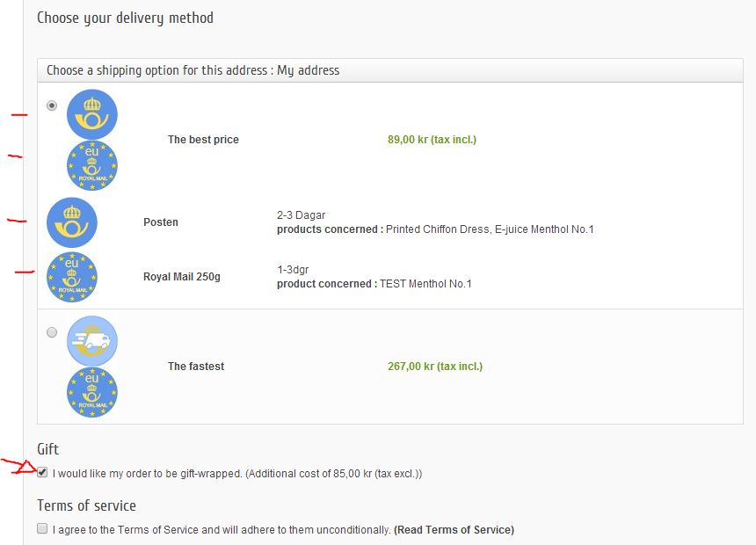Click the Posten carrier name

pos(161,222)
